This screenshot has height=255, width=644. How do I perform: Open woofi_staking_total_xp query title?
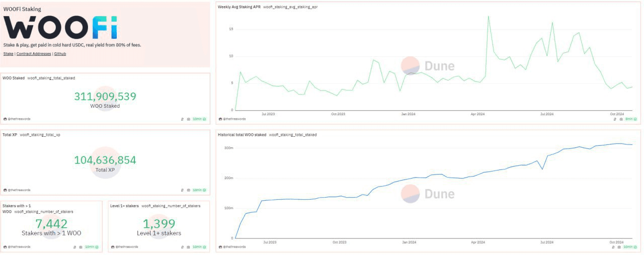tap(40, 135)
